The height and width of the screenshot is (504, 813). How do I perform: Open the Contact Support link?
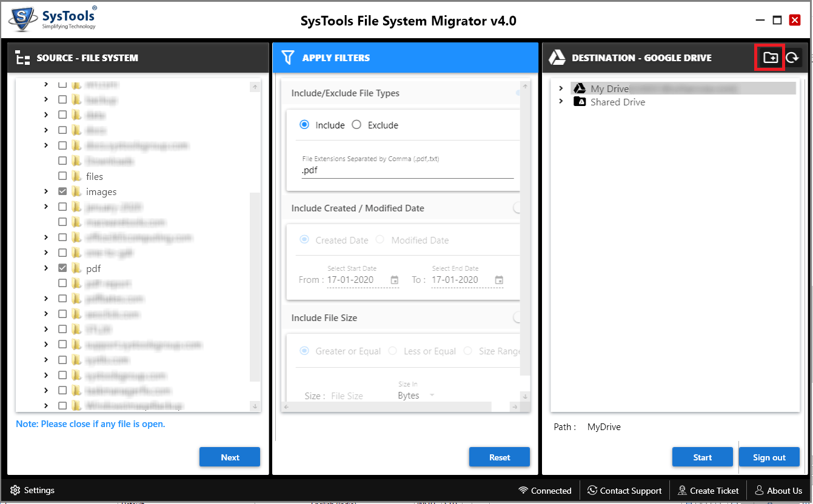coord(624,490)
